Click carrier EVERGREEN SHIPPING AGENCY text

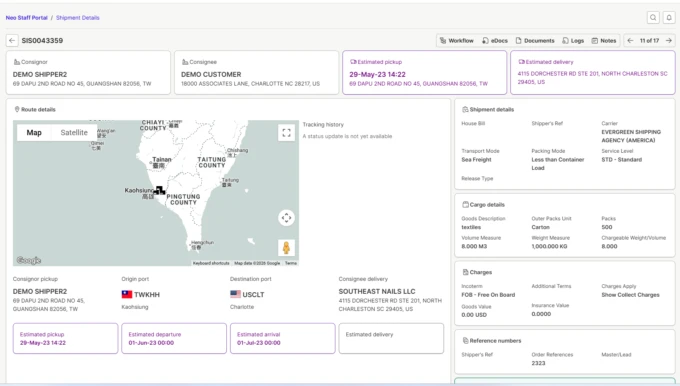(631, 136)
